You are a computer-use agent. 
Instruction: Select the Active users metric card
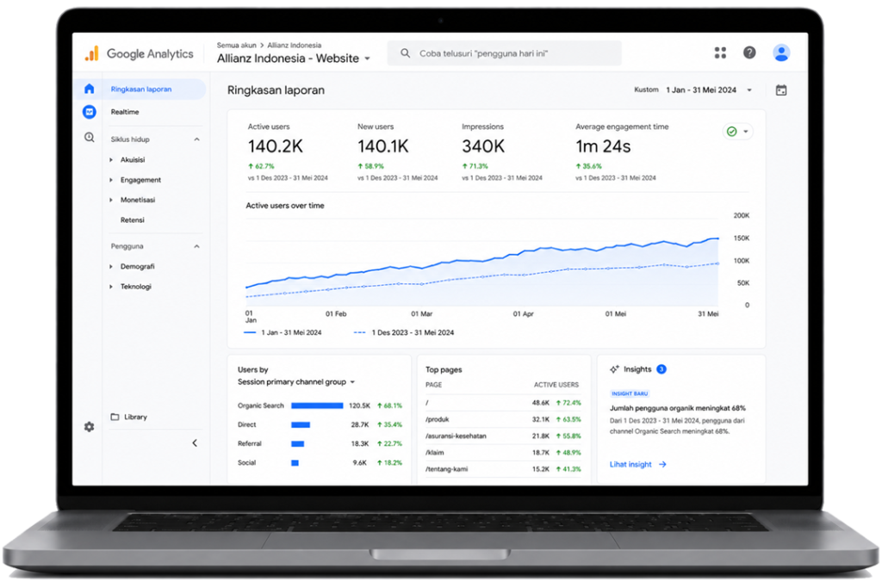click(x=288, y=152)
